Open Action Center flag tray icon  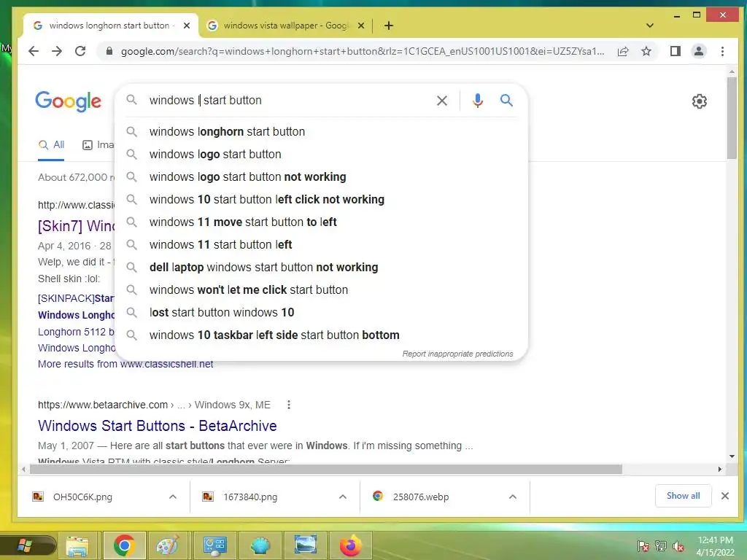(643, 546)
